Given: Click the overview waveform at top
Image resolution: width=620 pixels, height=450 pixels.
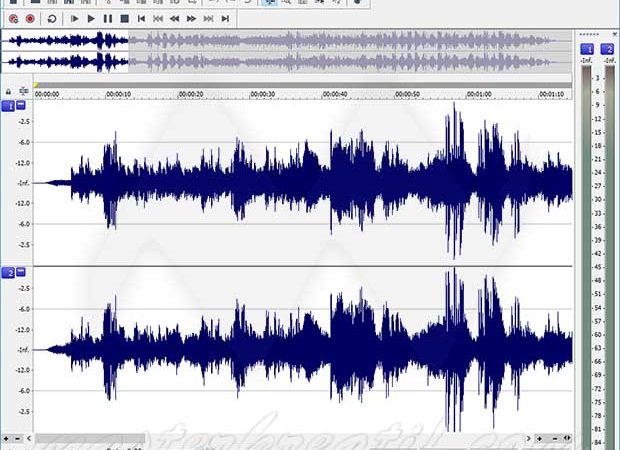Looking at the screenshot, I should [286, 51].
